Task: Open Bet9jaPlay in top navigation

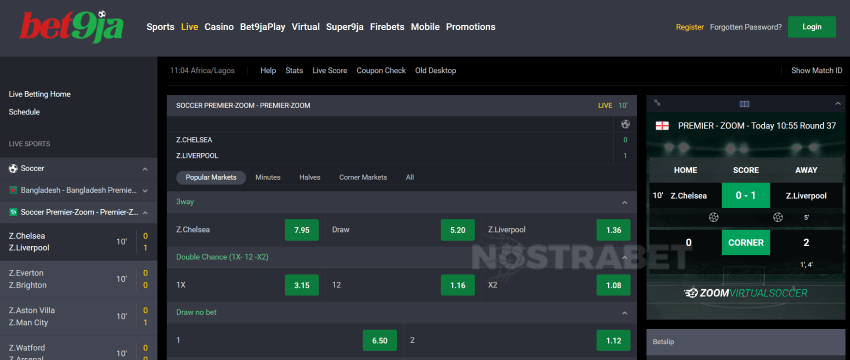Action: (x=263, y=27)
